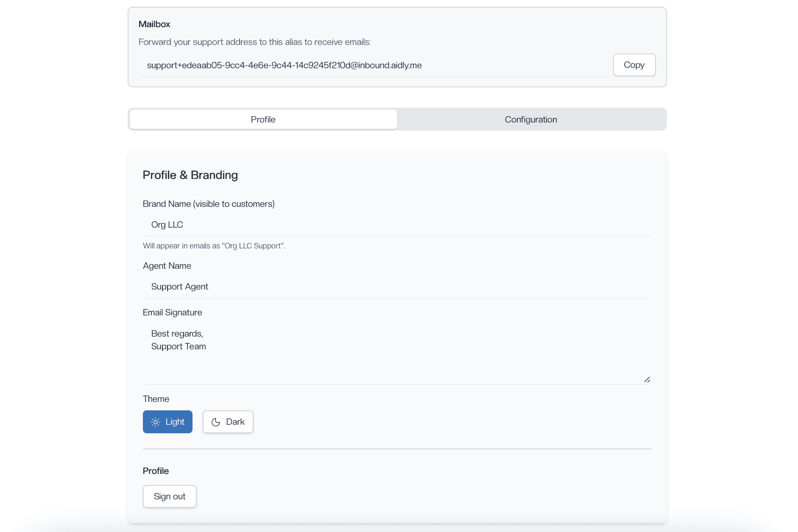798x532 pixels.
Task: Click inside the Brand Name input field
Action: point(397,225)
